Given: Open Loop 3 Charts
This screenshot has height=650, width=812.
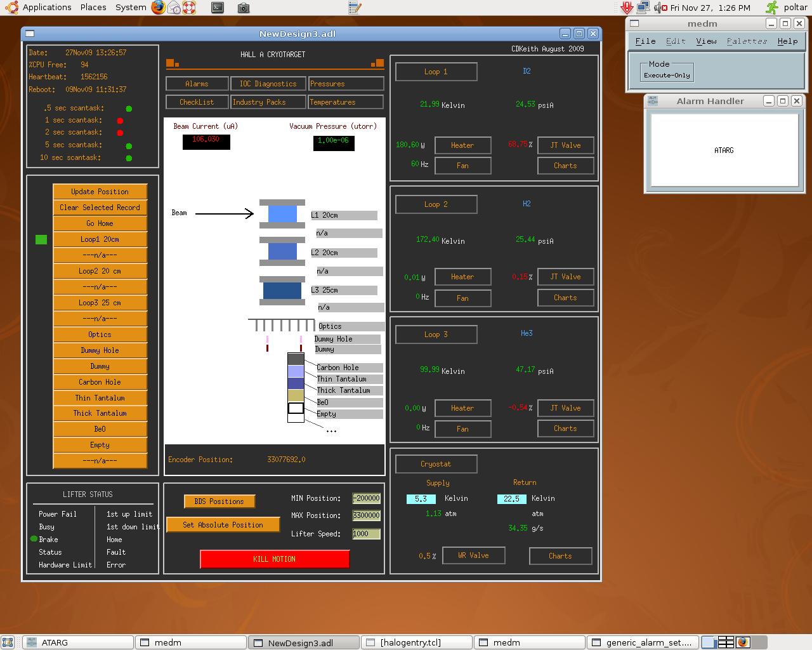Looking at the screenshot, I should click(x=566, y=428).
